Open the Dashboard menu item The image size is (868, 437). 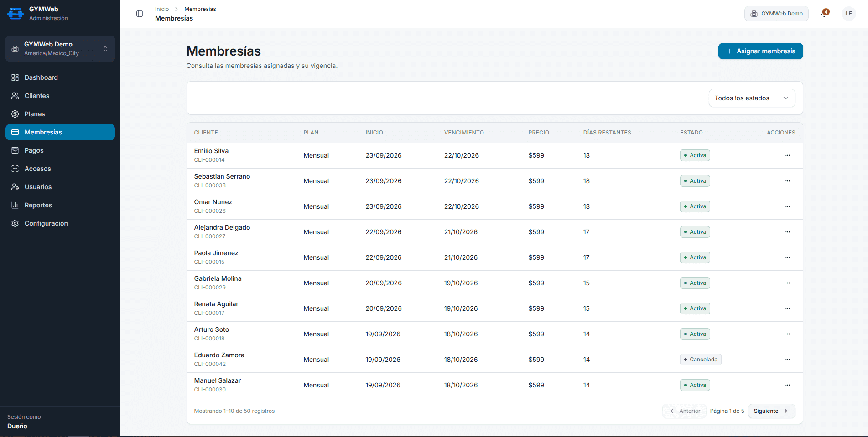tap(60, 77)
